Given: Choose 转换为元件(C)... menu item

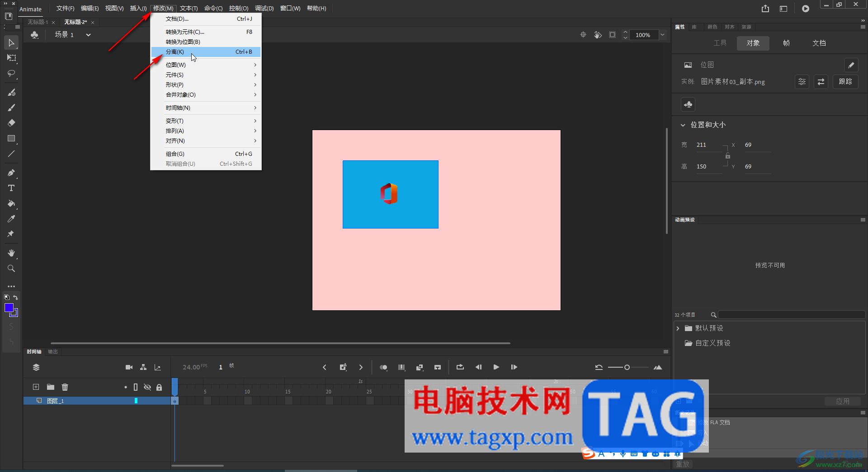Looking at the screenshot, I should [206, 32].
